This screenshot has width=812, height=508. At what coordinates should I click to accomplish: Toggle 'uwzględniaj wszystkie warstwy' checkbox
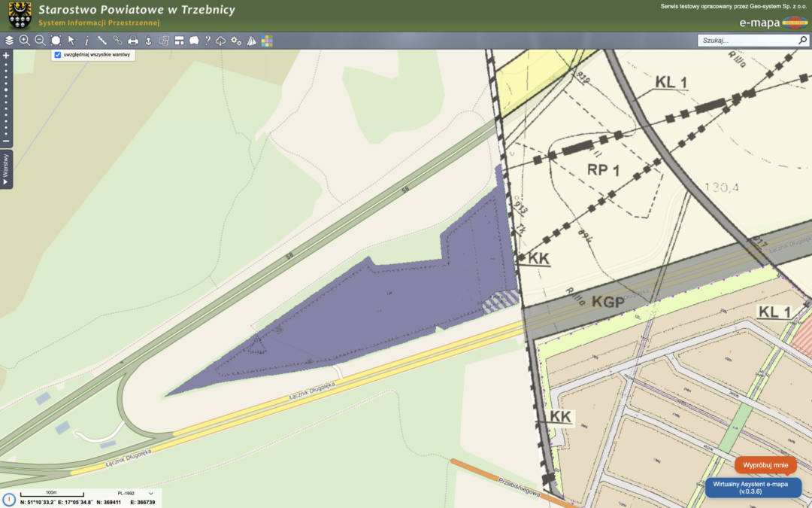point(58,55)
